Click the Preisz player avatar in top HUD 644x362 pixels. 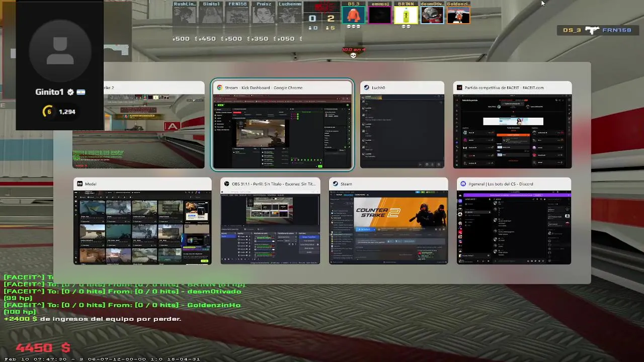263,15
